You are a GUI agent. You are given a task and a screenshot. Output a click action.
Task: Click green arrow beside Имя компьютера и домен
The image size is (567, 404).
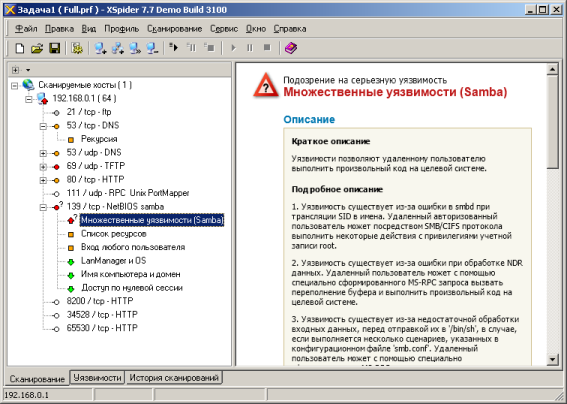tap(71, 275)
